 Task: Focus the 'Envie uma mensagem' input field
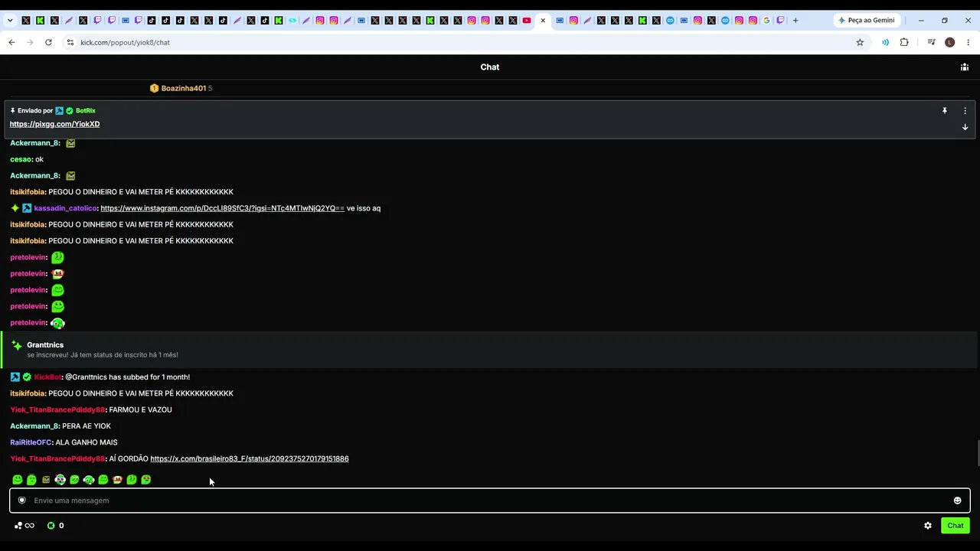pos(490,500)
